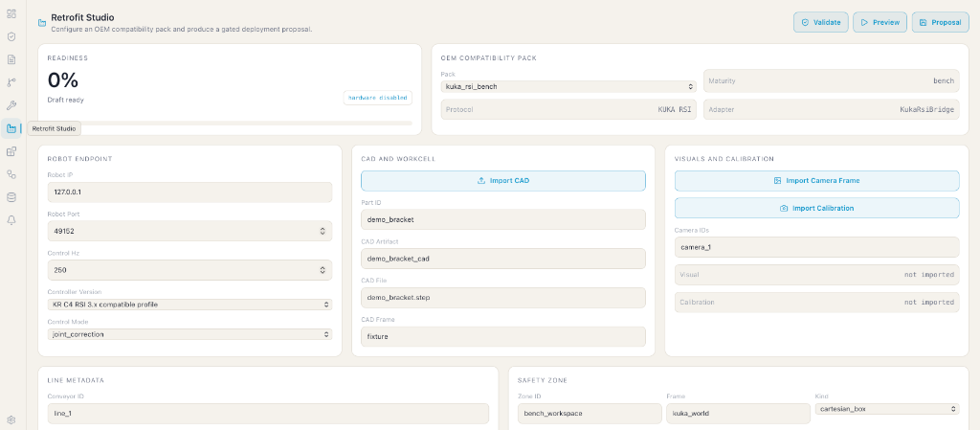Click the Validate button

[821, 22]
